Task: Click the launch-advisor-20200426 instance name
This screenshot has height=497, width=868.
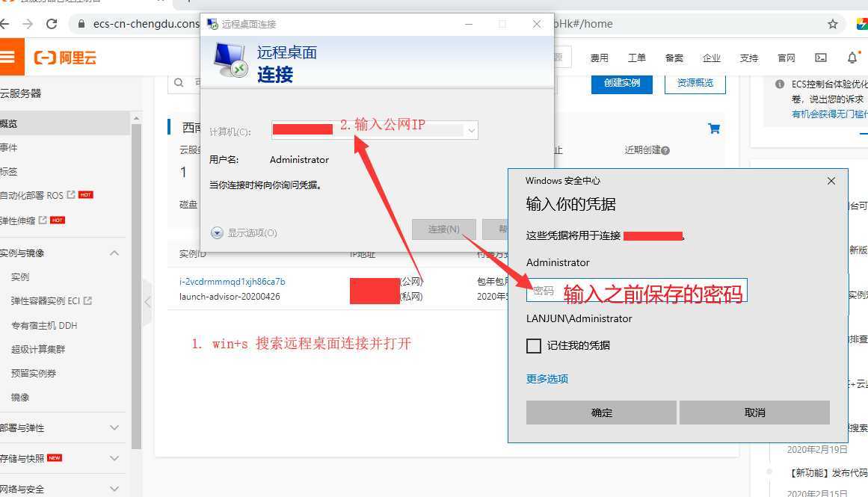Action: 230,297
